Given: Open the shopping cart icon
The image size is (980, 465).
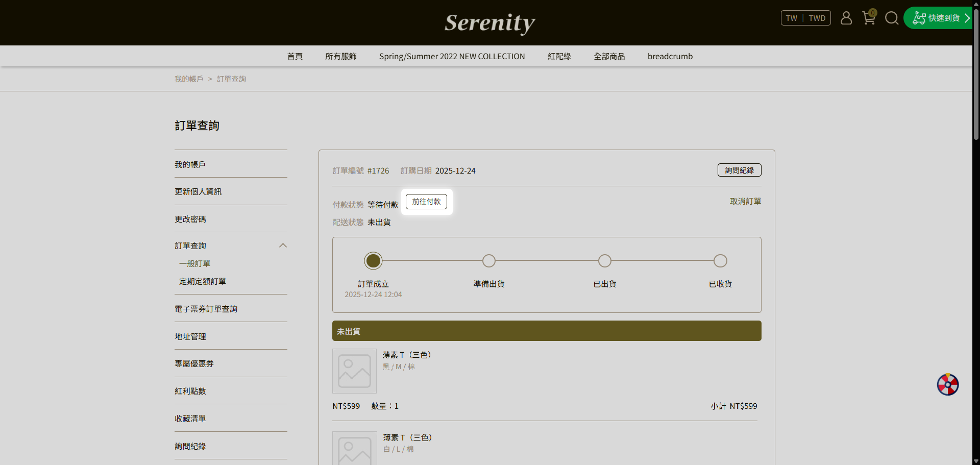Looking at the screenshot, I should 868,18.
